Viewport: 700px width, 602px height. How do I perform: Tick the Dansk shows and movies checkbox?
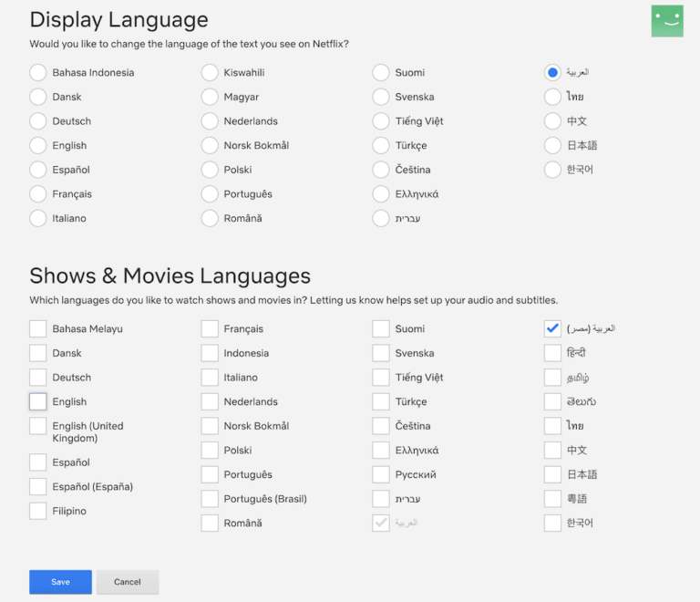point(38,353)
